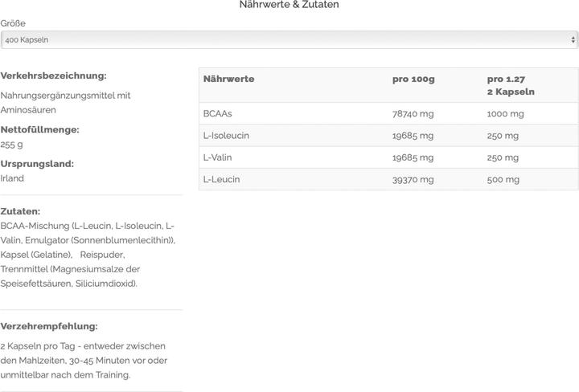Screen dimensions: 579x392
Task: Select the L-Leucin row label
Action: (x=221, y=179)
